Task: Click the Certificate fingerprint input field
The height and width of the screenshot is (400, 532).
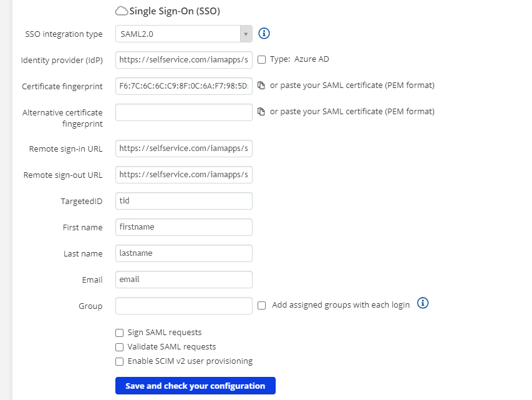Action: point(184,85)
